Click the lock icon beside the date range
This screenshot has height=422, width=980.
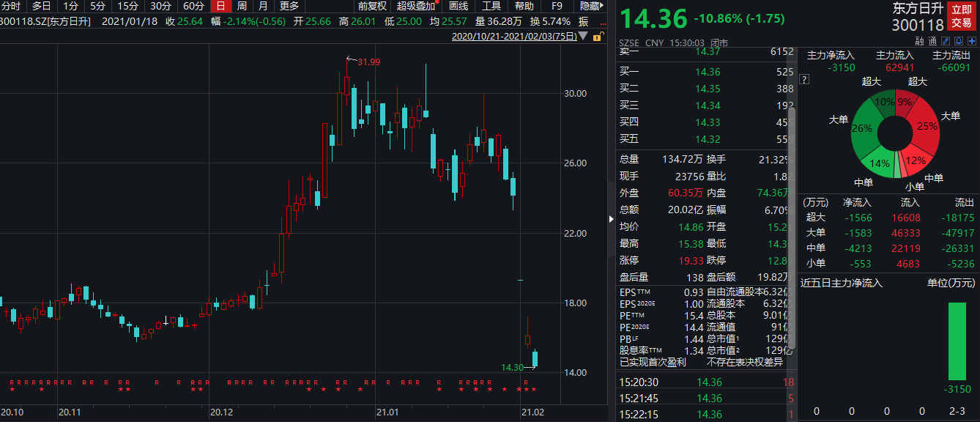pos(597,36)
